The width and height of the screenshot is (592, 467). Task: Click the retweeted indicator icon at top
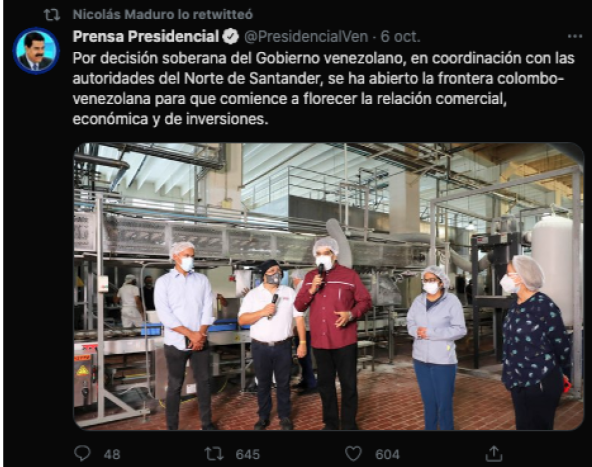coord(52,15)
